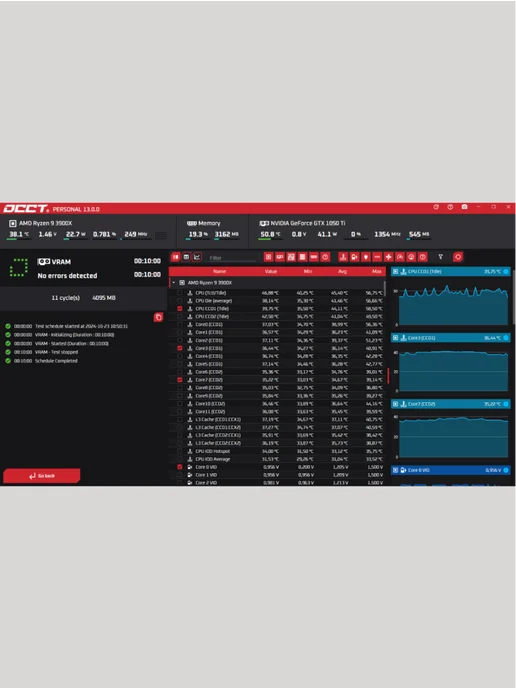Viewport: 516px width, 688px height.
Task: Toggle the temperature readings filter icon
Action: (x=343, y=257)
